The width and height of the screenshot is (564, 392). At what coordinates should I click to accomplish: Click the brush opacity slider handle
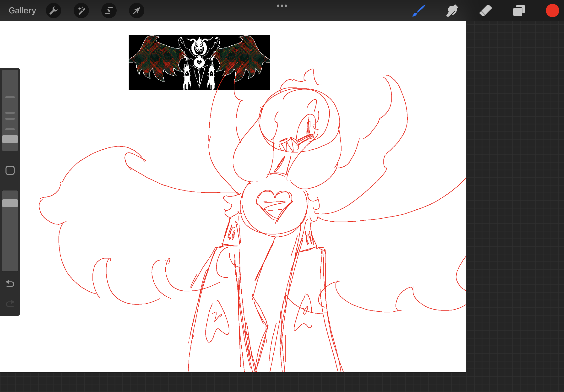10,203
